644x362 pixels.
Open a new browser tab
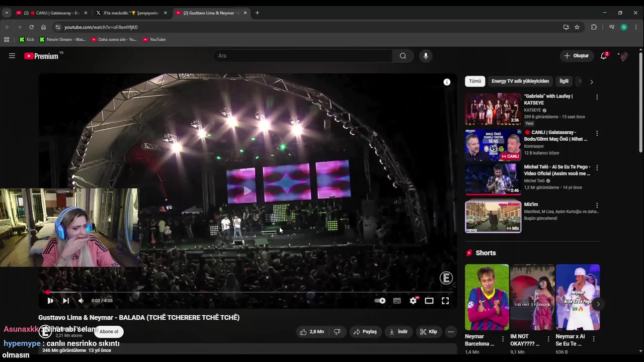[257, 13]
